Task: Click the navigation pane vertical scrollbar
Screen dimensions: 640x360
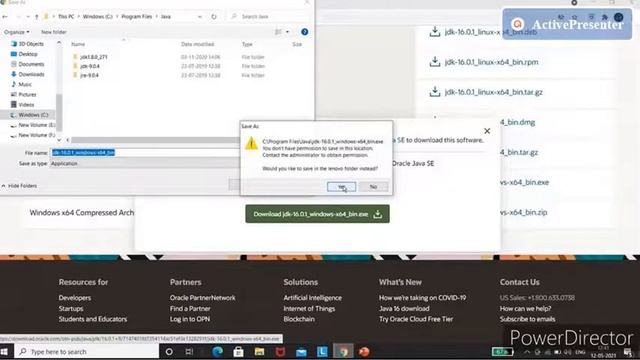Action: click(x=59, y=112)
